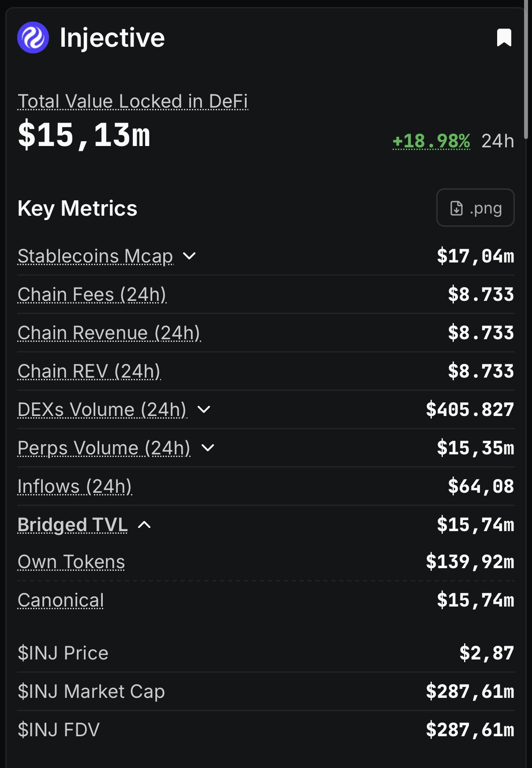Click the +18.98% 24h change value

pyautogui.click(x=431, y=141)
